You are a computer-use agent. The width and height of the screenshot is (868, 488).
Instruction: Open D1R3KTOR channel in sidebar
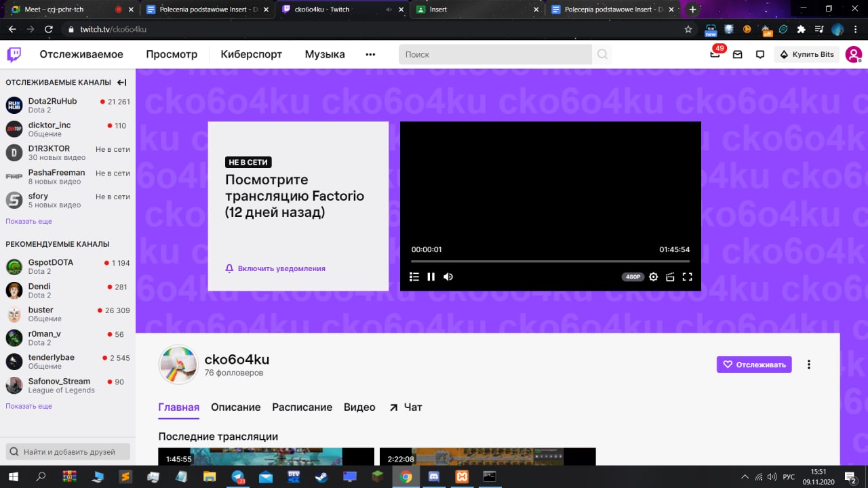pos(68,152)
